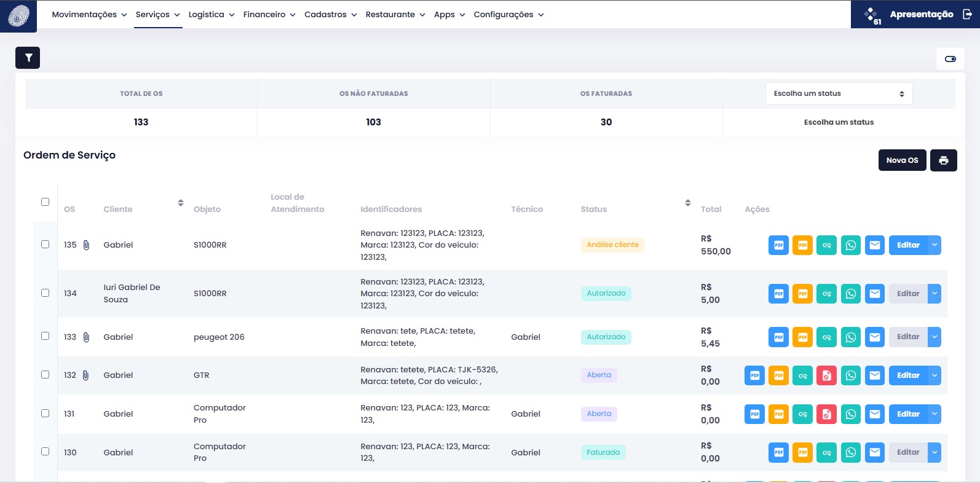980x483 pixels.
Task: Tick the checkbox for OS 131
Action: click(x=45, y=413)
